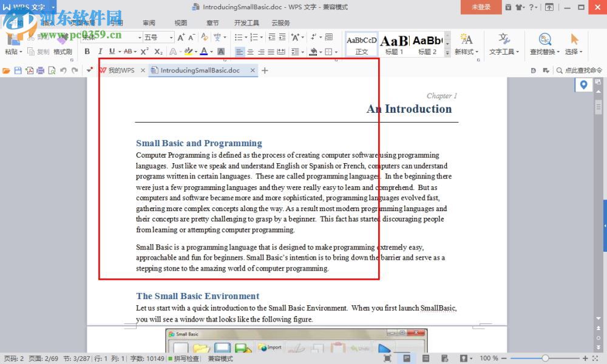Toggle superscript X² formatting
The height and width of the screenshot is (364, 607).
[144, 52]
